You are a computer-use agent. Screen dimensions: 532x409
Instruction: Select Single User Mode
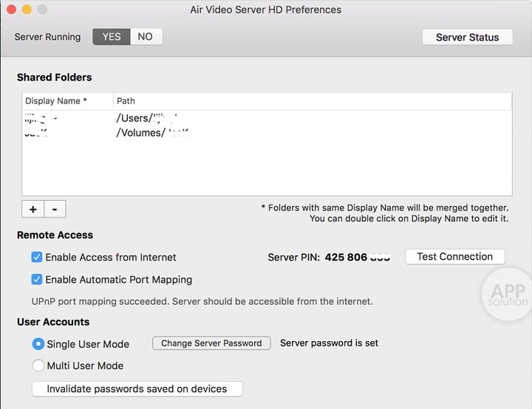[x=38, y=344]
